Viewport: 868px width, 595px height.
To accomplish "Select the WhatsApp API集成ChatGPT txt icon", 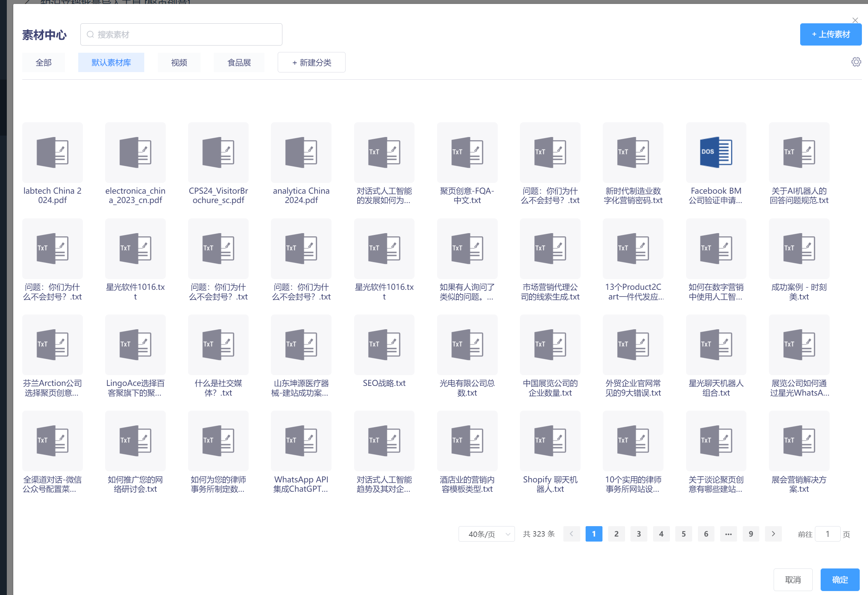I will pyautogui.click(x=301, y=441).
